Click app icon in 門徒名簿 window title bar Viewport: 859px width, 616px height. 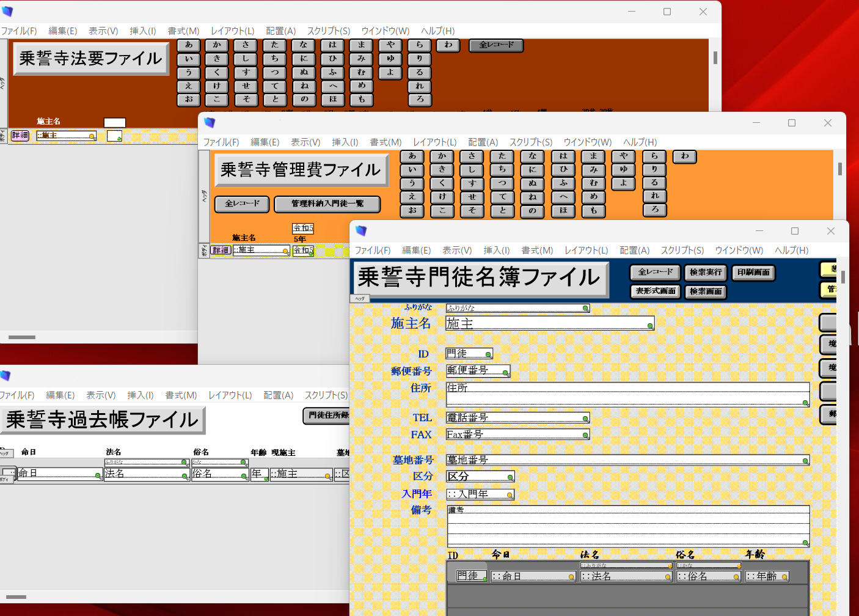click(361, 230)
